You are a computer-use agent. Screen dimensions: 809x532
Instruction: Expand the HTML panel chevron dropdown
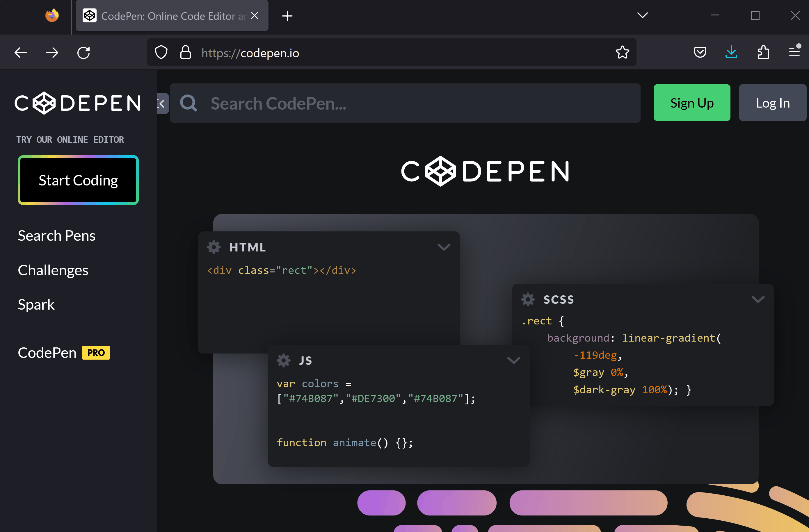(444, 247)
